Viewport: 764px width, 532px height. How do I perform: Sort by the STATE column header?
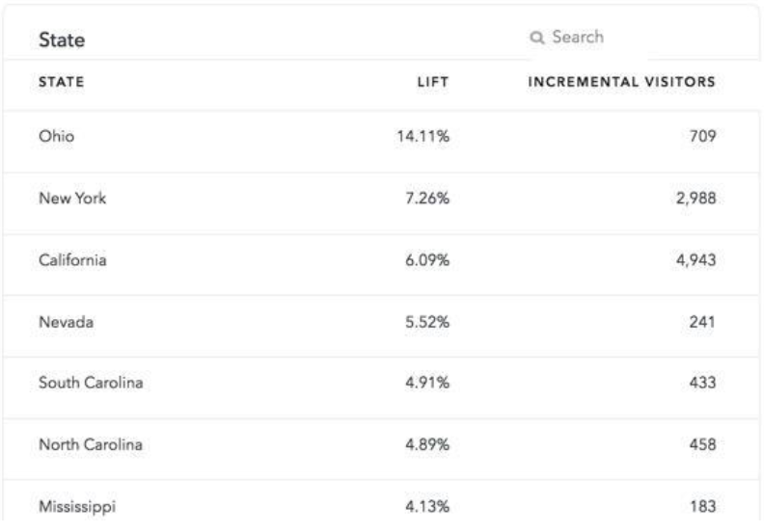point(62,82)
